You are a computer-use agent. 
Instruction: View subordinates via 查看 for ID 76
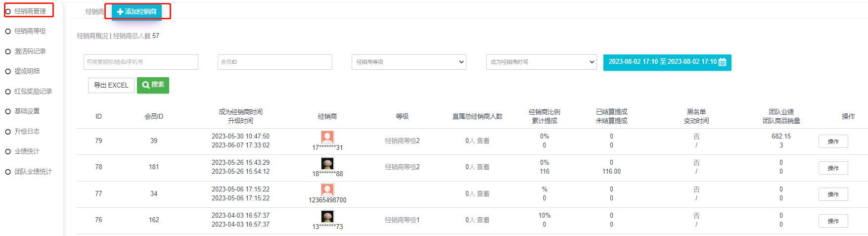[x=483, y=220]
